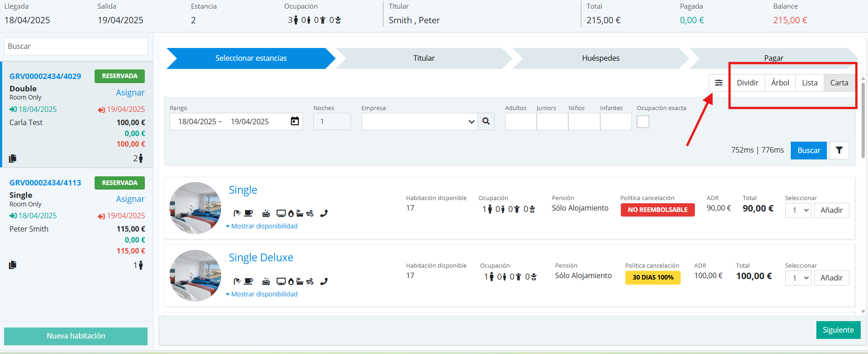
Task: Open the calendar date picker icon
Action: tap(295, 121)
